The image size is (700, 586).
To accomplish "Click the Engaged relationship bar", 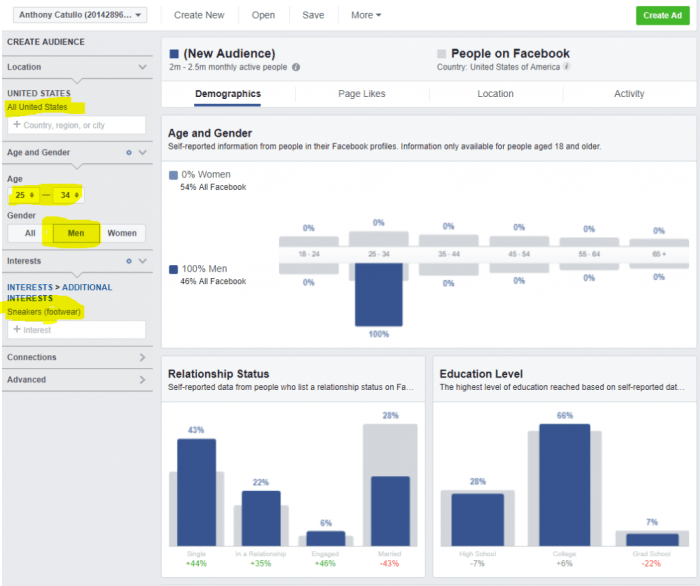I will pos(326,539).
